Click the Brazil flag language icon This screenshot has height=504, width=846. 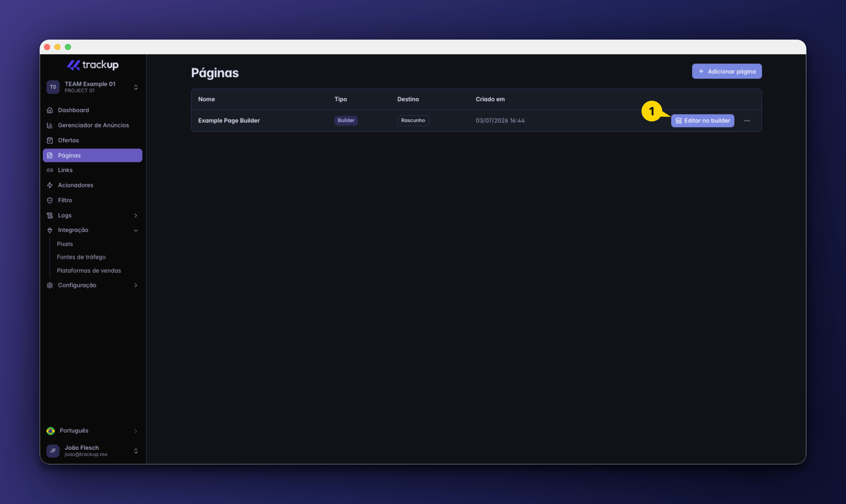click(51, 431)
